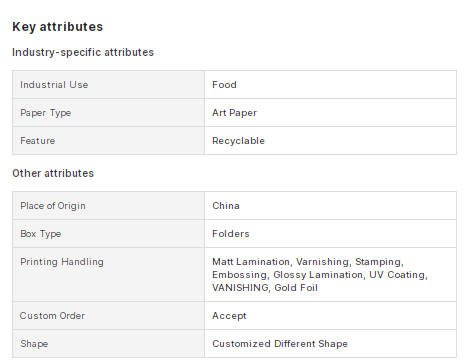Select the Recyclable value text
Viewport: 471px width, 363px height.
(239, 141)
